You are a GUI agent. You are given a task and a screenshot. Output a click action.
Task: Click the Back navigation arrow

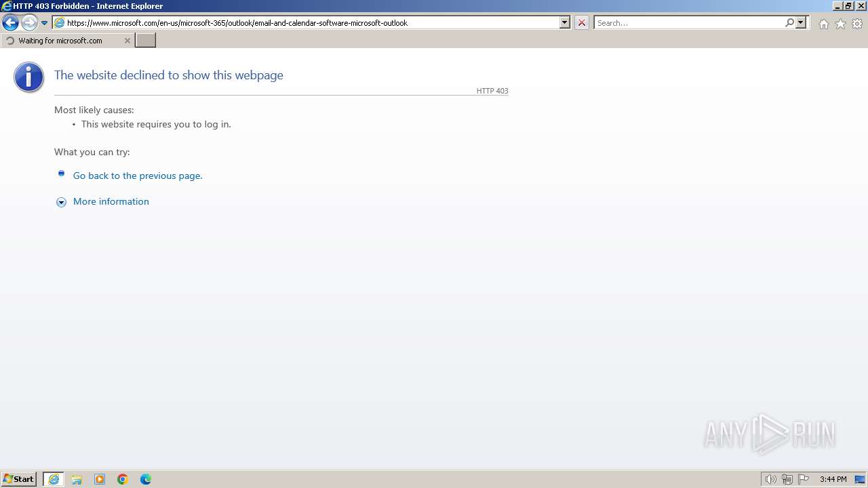(x=10, y=23)
